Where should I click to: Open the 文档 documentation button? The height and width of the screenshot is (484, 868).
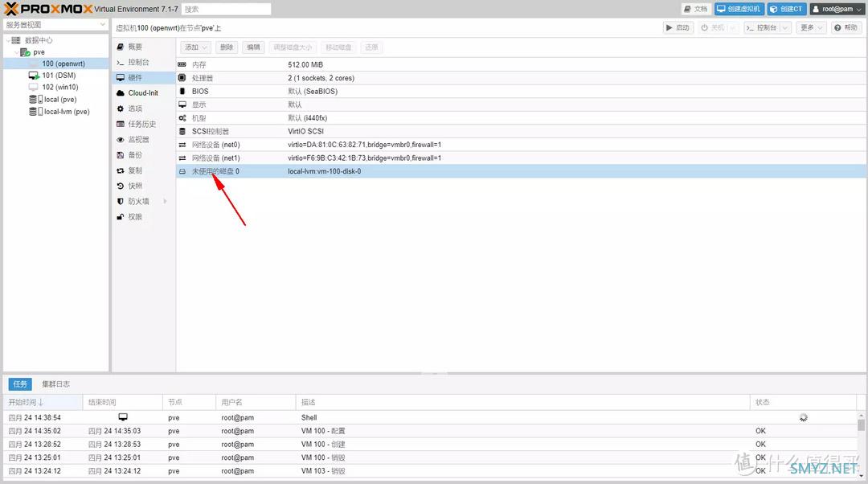[x=696, y=9]
